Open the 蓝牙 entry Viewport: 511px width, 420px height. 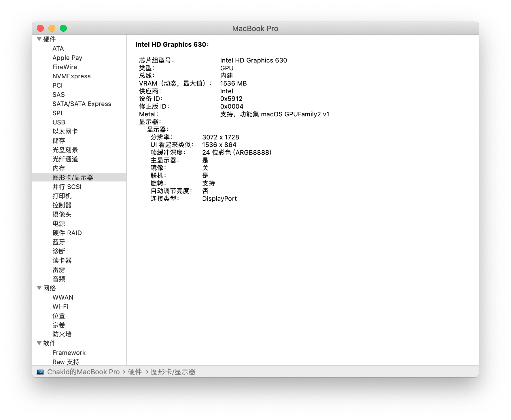(x=59, y=242)
